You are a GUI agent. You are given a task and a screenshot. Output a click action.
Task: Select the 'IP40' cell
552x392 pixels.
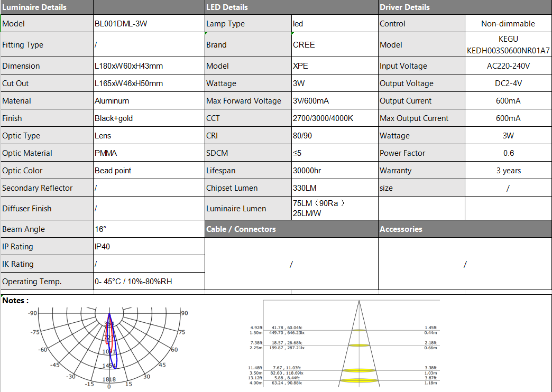(149, 246)
